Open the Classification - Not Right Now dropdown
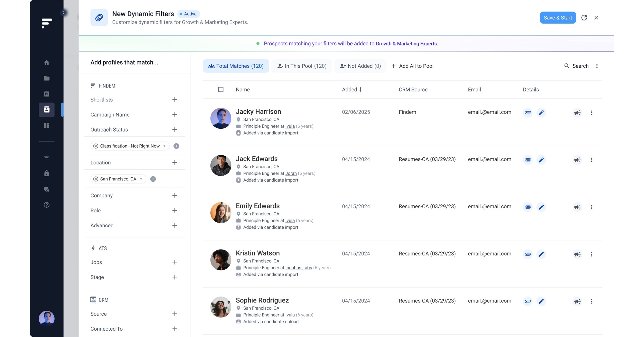Viewport: 644px width, 337px height. (164, 146)
